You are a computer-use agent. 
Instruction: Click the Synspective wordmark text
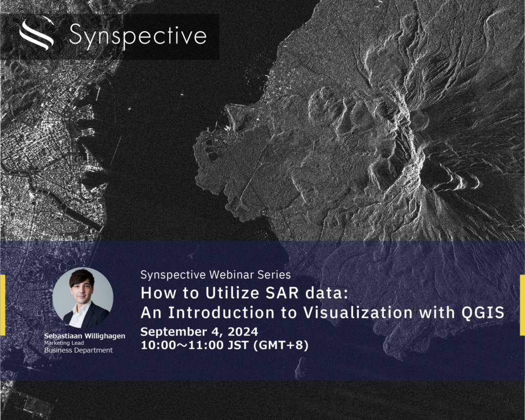pyautogui.click(x=138, y=36)
